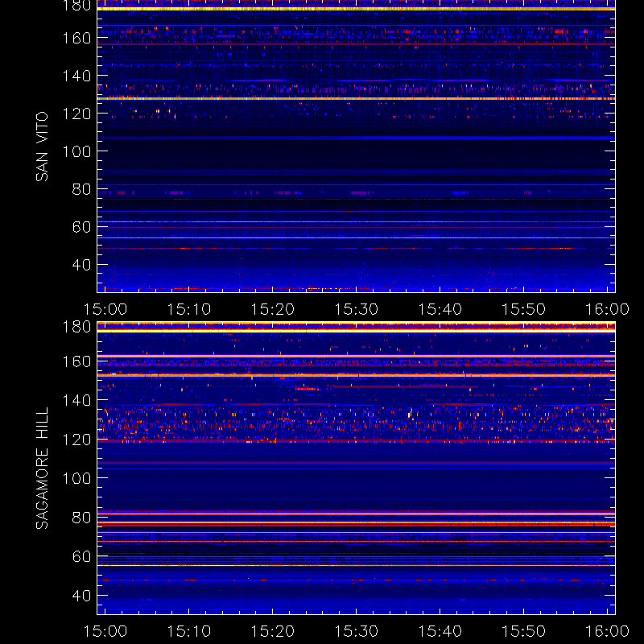Viewport: 644px width, 644px height.
Task: Select the 140 tick label on San Vito axis
Action: 76,76
